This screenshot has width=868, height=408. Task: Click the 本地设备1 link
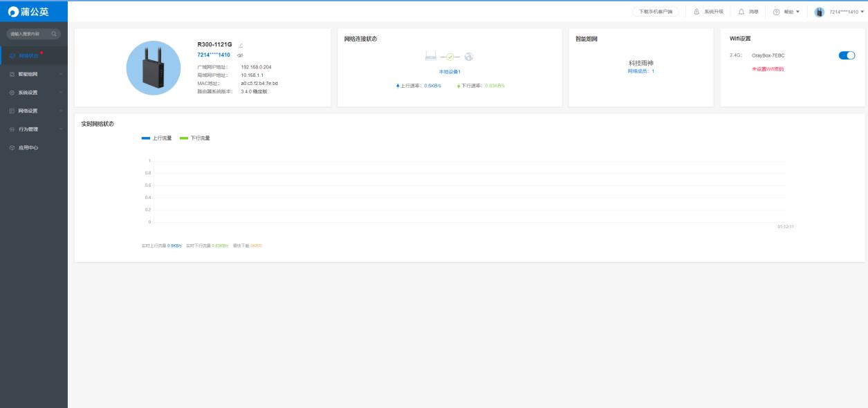pos(450,72)
